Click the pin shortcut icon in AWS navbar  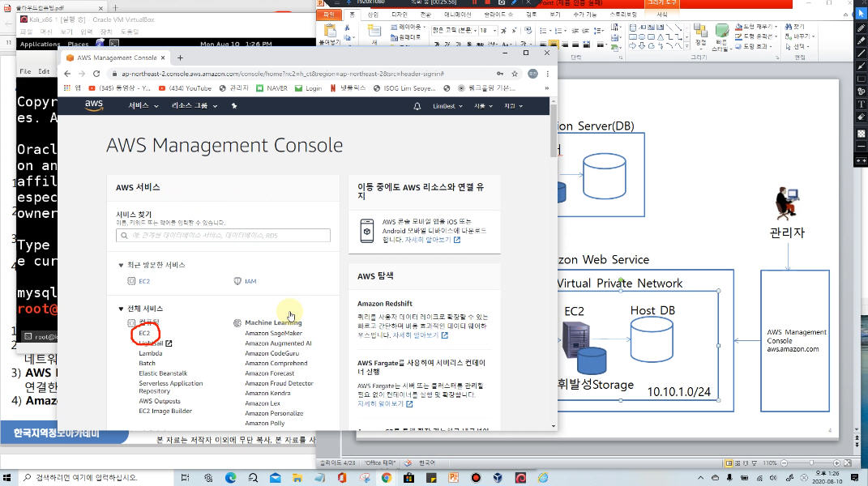pyautogui.click(x=234, y=106)
